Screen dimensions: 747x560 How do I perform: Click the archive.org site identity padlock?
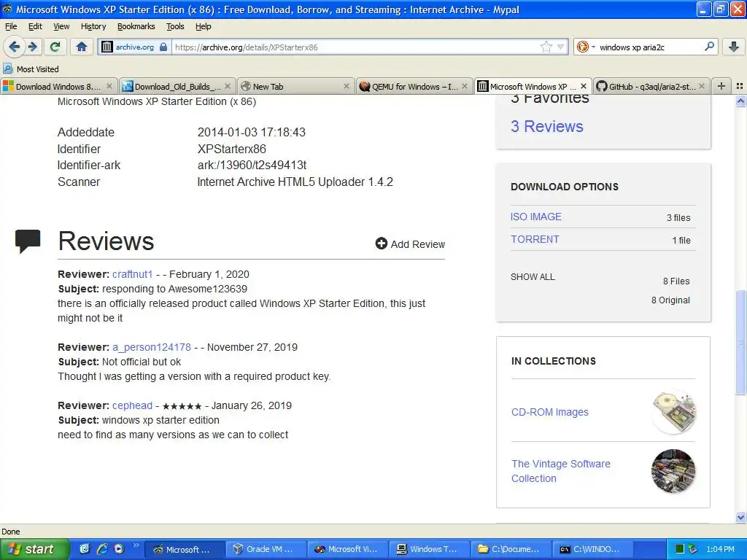163,47
